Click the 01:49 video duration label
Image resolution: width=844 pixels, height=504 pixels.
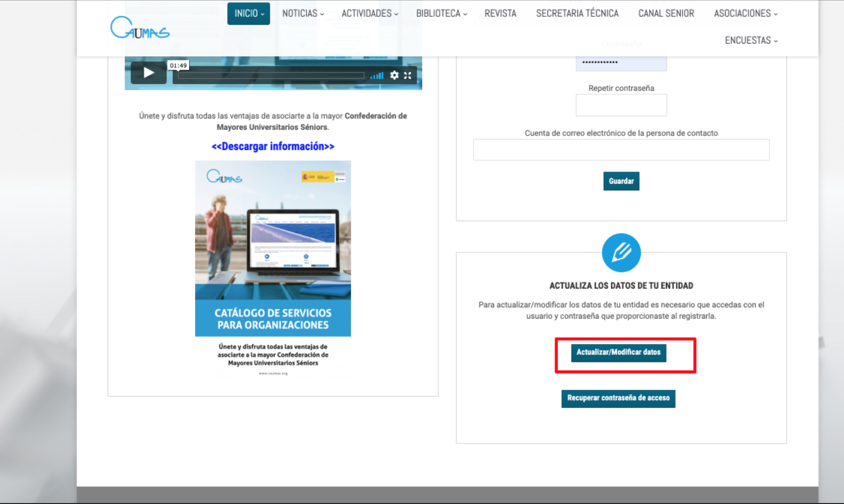pyautogui.click(x=178, y=66)
